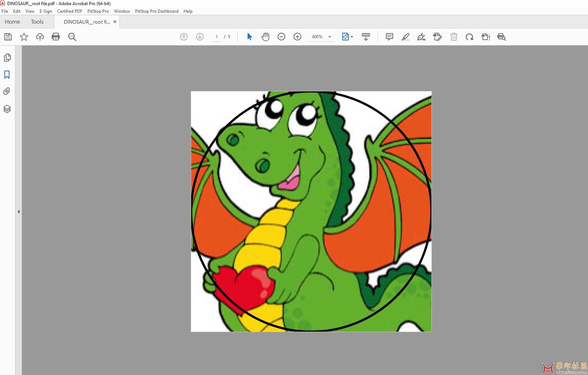588x375 pixels.
Task: Click the Save file icon
Action: (8, 37)
